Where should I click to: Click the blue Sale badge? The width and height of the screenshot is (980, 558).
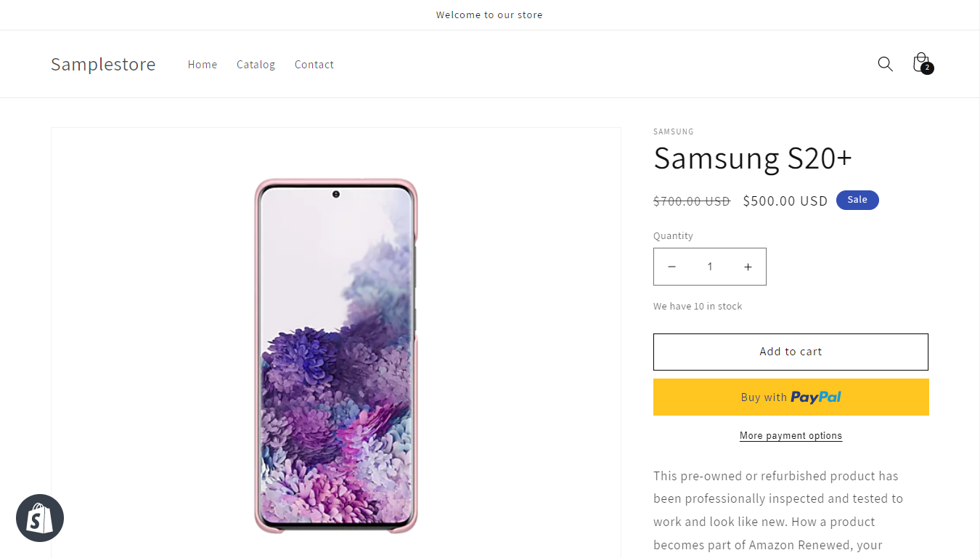pyautogui.click(x=857, y=200)
